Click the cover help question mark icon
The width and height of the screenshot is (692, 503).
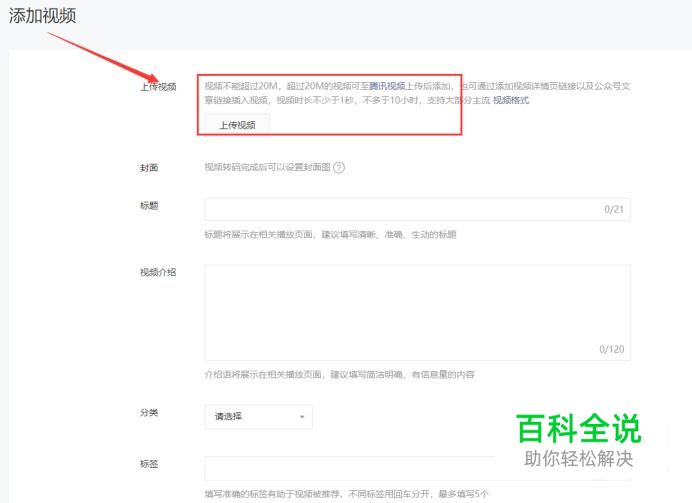pyautogui.click(x=339, y=168)
